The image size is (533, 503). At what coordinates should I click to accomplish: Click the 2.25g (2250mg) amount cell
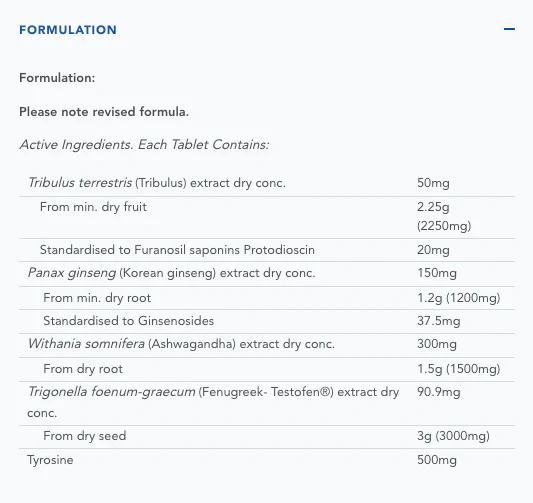[444, 216]
